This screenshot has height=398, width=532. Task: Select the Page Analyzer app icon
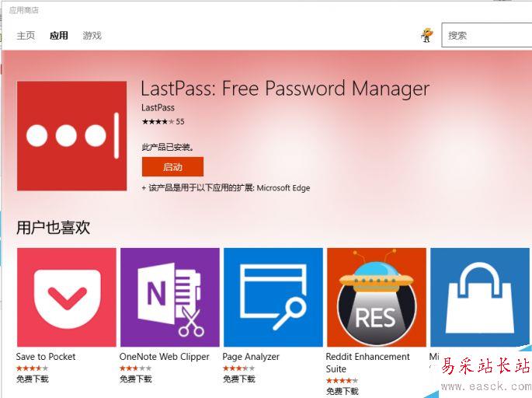[273, 298]
